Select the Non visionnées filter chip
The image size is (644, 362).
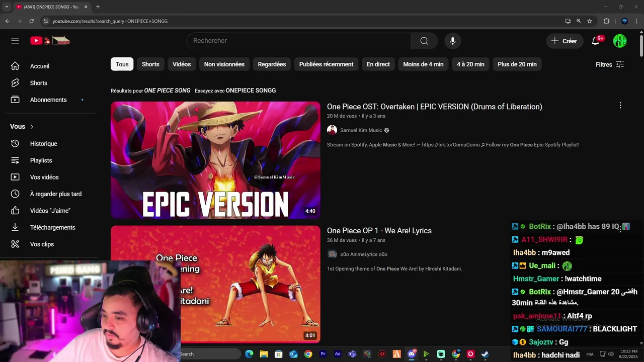(x=224, y=64)
